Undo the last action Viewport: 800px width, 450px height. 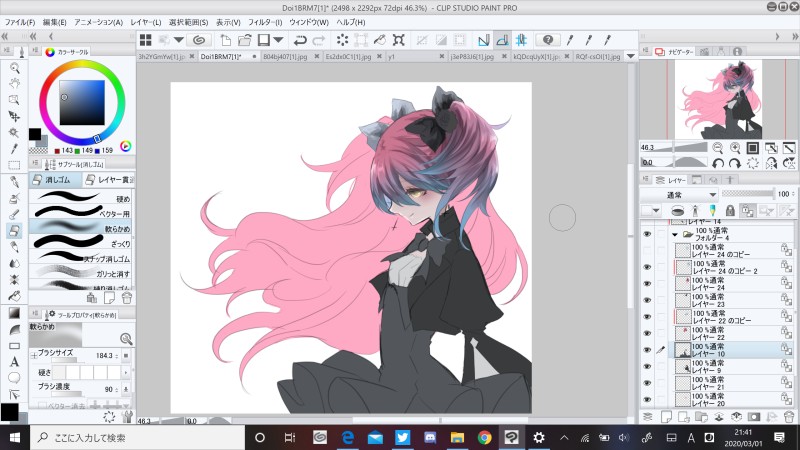point(301,40)
